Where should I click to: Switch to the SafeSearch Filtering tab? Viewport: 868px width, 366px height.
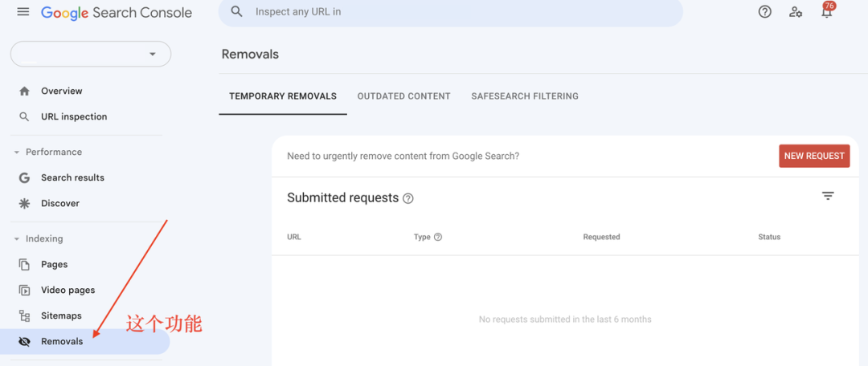pos(525,96)
